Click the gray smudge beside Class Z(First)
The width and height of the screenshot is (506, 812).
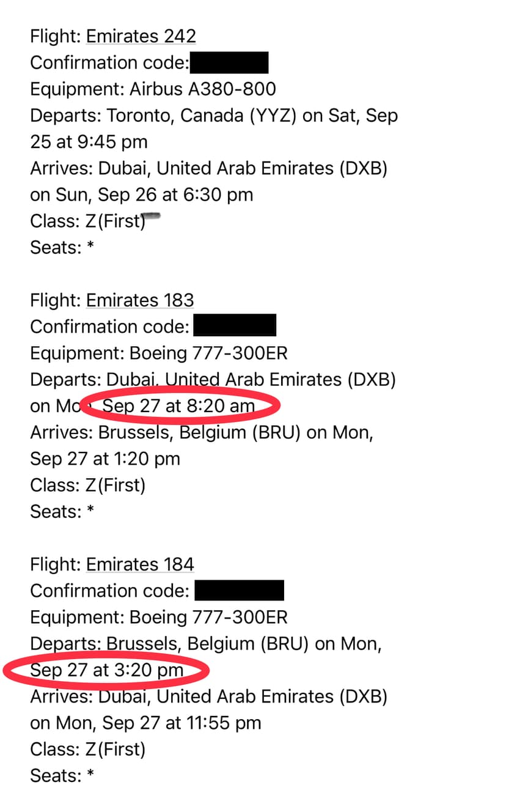point(152,216)
